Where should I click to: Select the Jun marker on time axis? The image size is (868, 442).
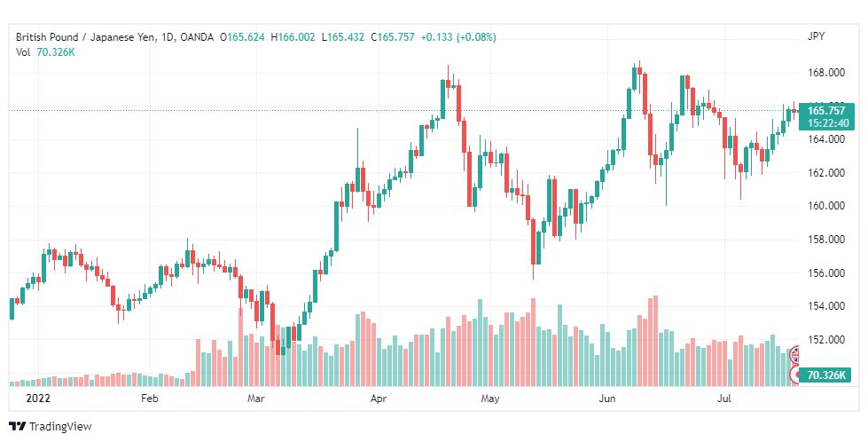(606, 399)
